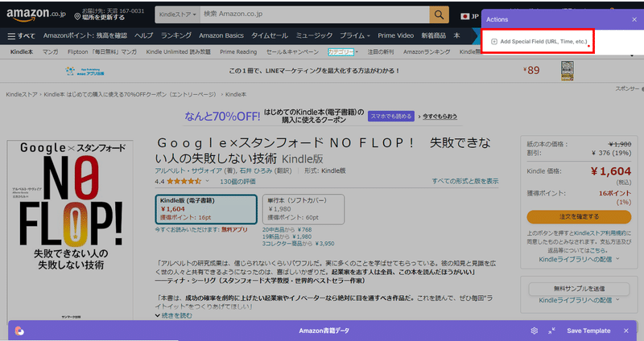Click the Amazon書籍データ template title
Image resolution: width=644 pixels, height=341 pixels.
(x=324, y=331)
